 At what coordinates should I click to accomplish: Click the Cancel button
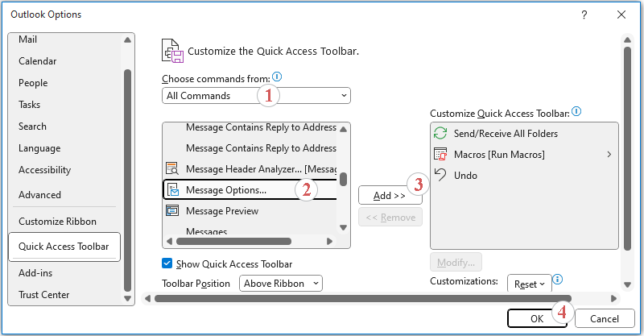click(605, 318)
